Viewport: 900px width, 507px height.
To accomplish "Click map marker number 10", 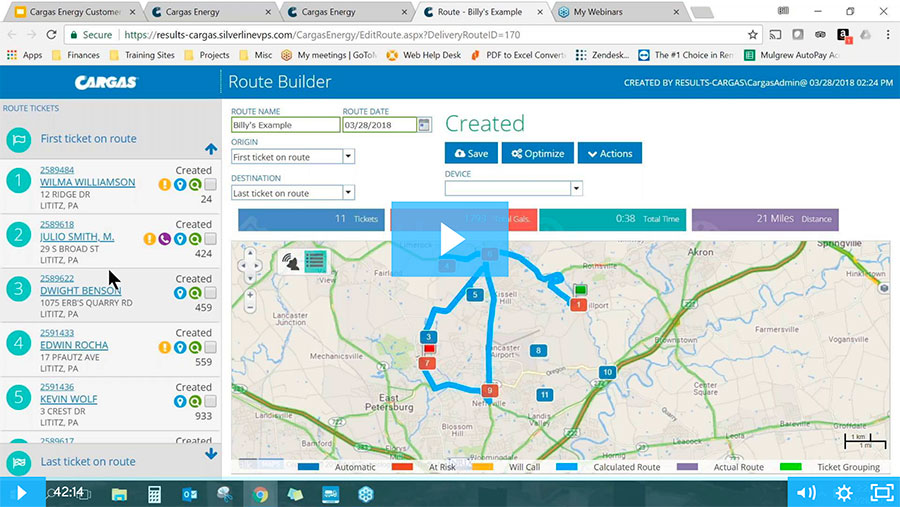I will pos(607,372).
